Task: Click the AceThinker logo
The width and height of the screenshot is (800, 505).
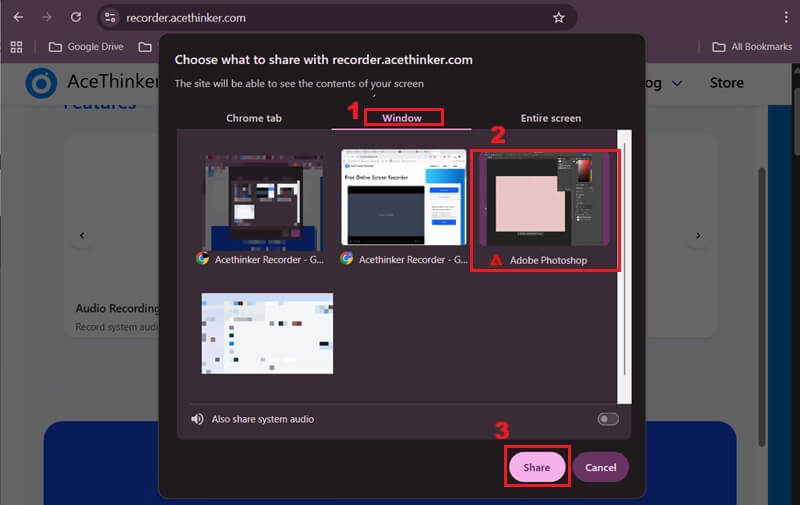Action: click(42, 83)
